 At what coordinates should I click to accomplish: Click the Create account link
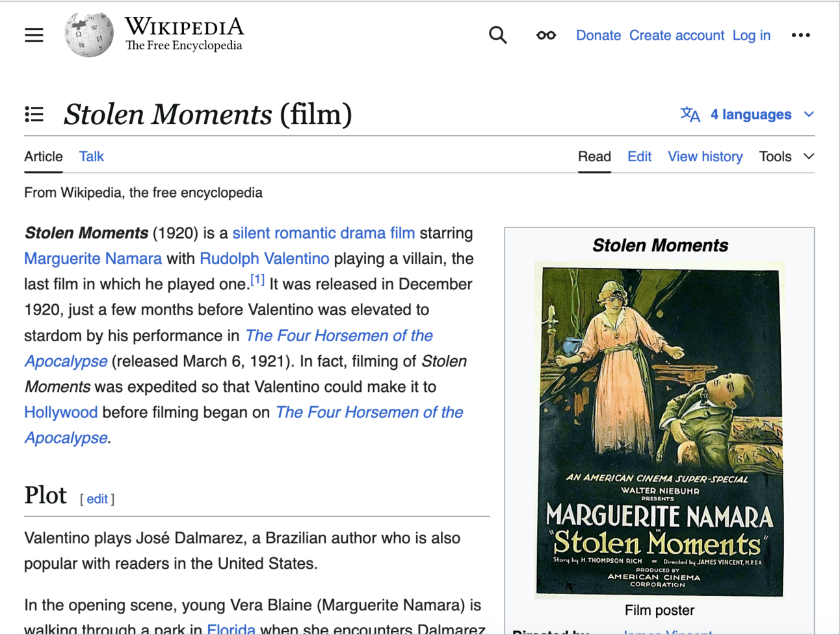tap(677, 35)
